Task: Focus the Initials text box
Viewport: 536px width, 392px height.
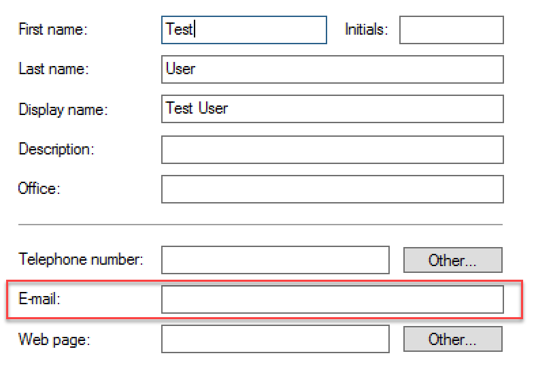Action: pyautogui.click(x=451, y=30)
